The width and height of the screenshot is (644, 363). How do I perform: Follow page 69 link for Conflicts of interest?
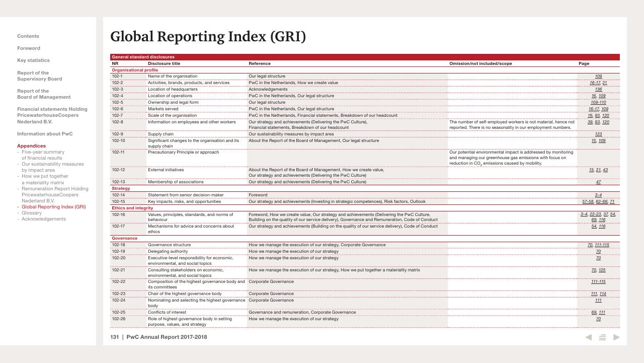tap(594, 313)
